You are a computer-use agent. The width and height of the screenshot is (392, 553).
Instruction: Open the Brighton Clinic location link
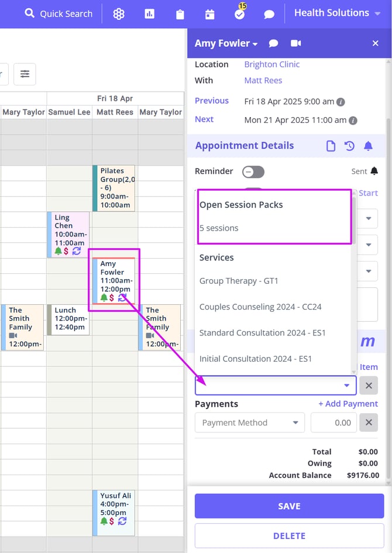click(x=271, y=64)
